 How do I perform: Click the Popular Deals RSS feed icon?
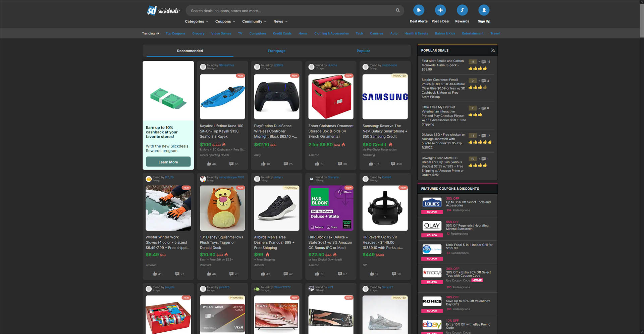pos(493,50)
